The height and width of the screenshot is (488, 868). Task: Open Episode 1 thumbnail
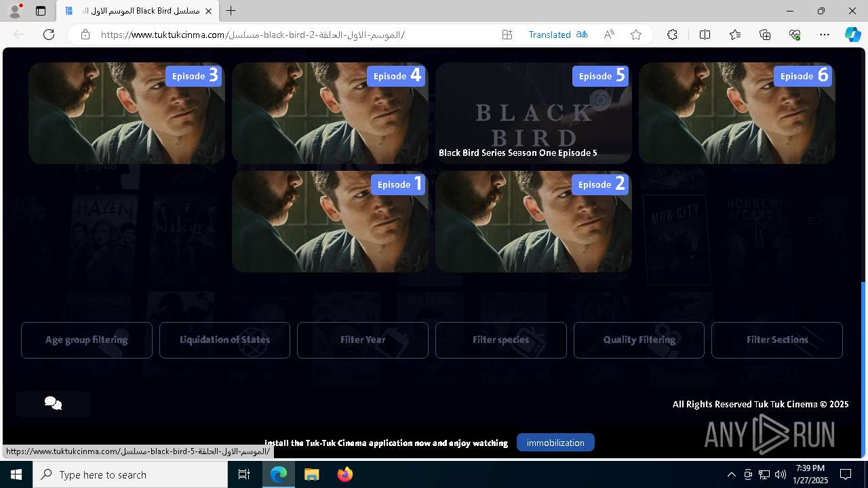(x=330, y=222)
